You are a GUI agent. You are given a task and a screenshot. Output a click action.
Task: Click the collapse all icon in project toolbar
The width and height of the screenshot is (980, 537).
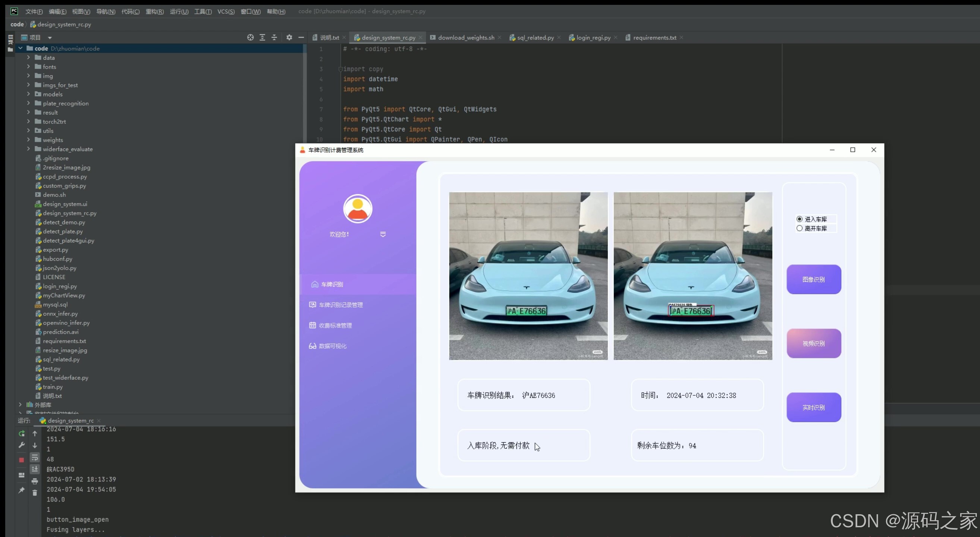(274, 37)
